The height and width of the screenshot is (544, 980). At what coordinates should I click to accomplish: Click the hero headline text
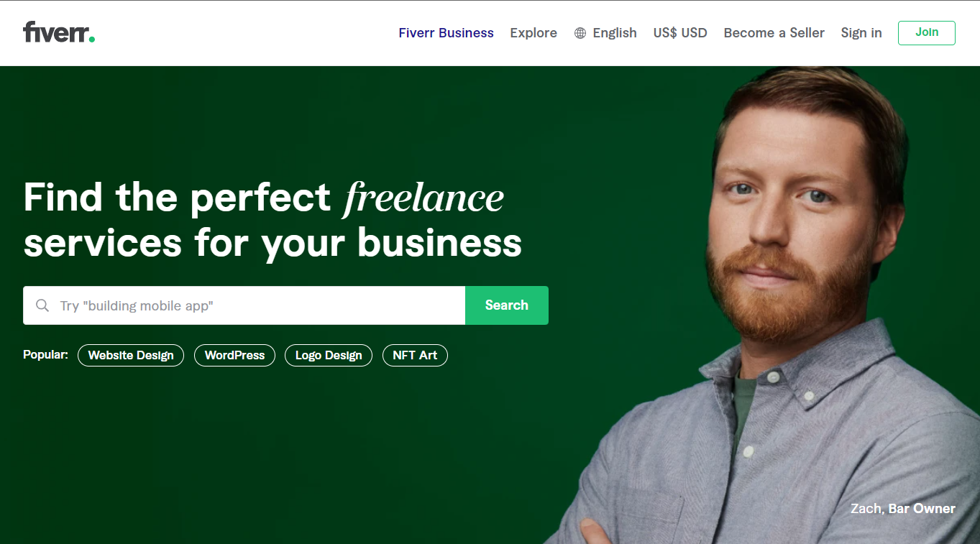pos(273,219)
